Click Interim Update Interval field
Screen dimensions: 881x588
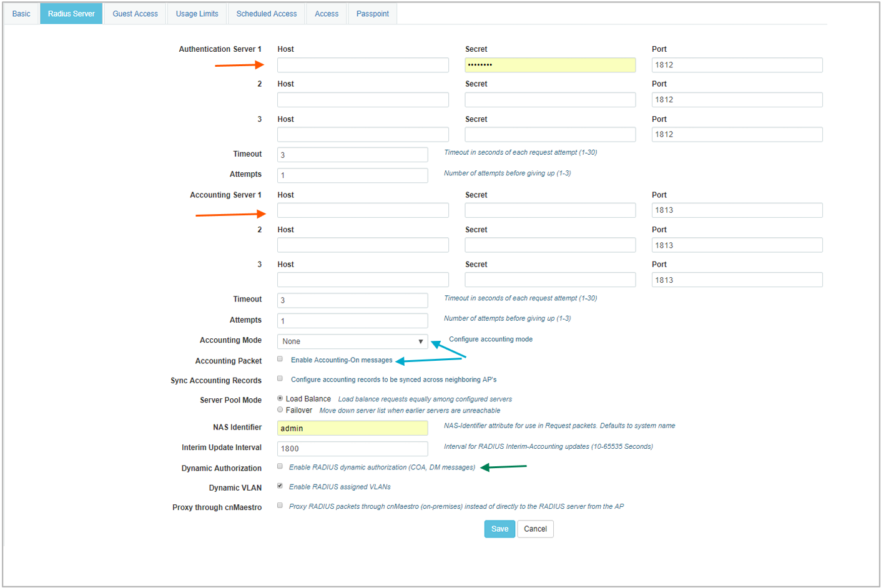pyautogui.click(x=352, y=449)
